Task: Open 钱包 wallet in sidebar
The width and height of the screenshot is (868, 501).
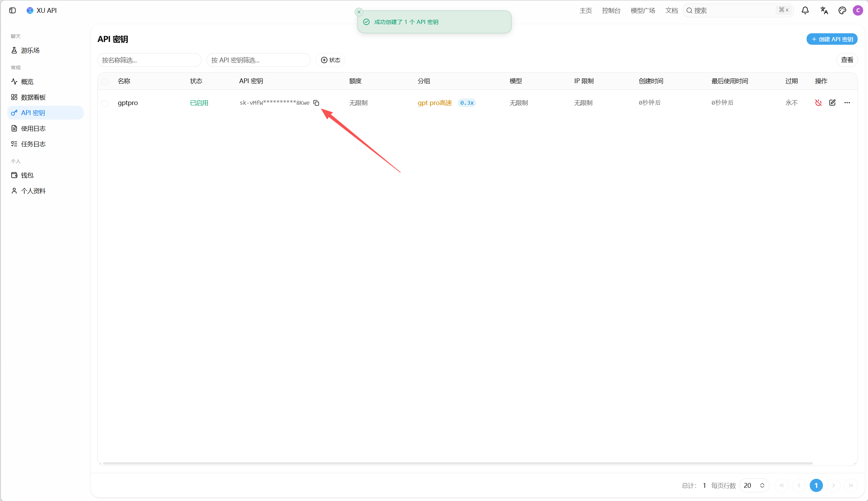Action: pyautogui.click(x=45, y=175)
